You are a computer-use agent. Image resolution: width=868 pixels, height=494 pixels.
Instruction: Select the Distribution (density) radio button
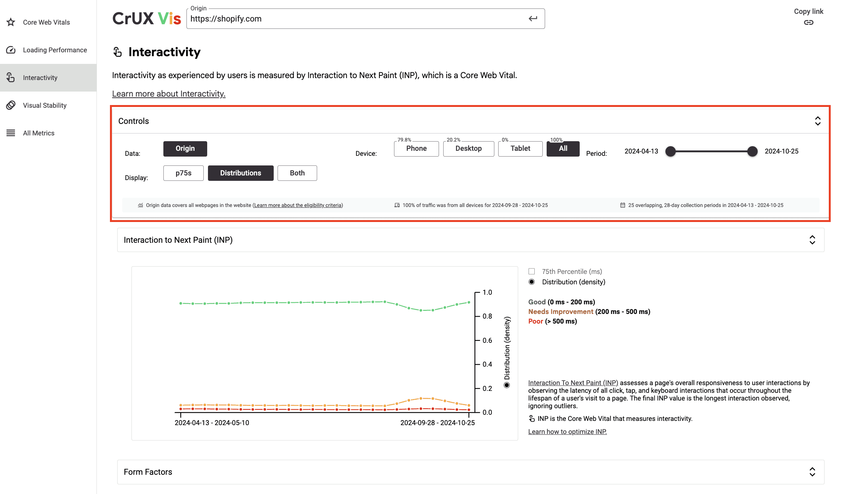[x=532, y=282]
